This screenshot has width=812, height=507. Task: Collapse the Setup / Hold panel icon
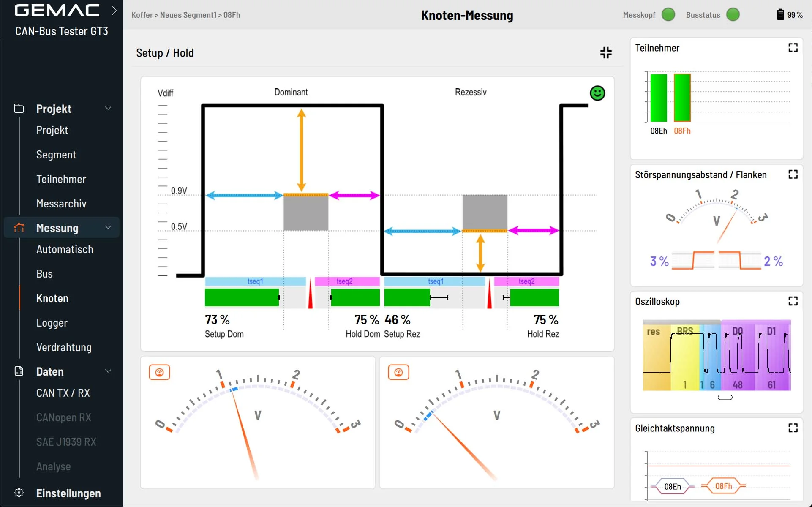coord(606,53)
